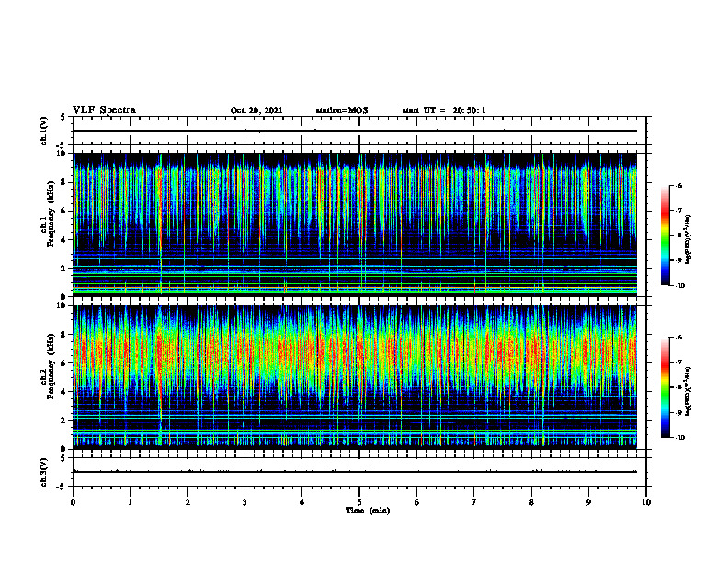Click time axis tick label '5'

click(x=359, y=502)
